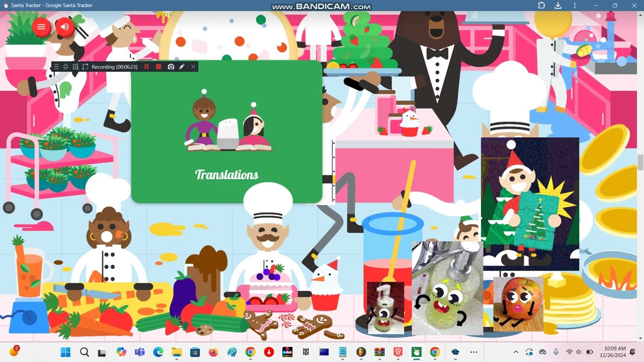Mute the sound with the red speaker button

[64, 27]
